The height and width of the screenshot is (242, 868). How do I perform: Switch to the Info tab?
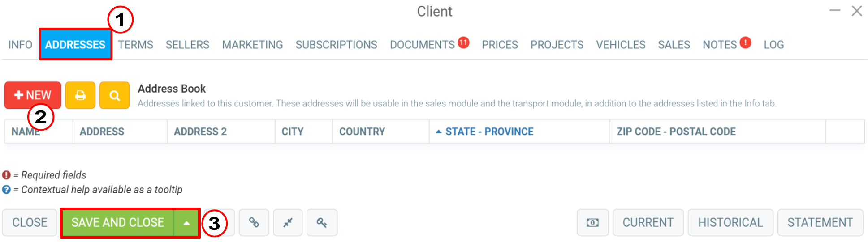pos(20,45)
